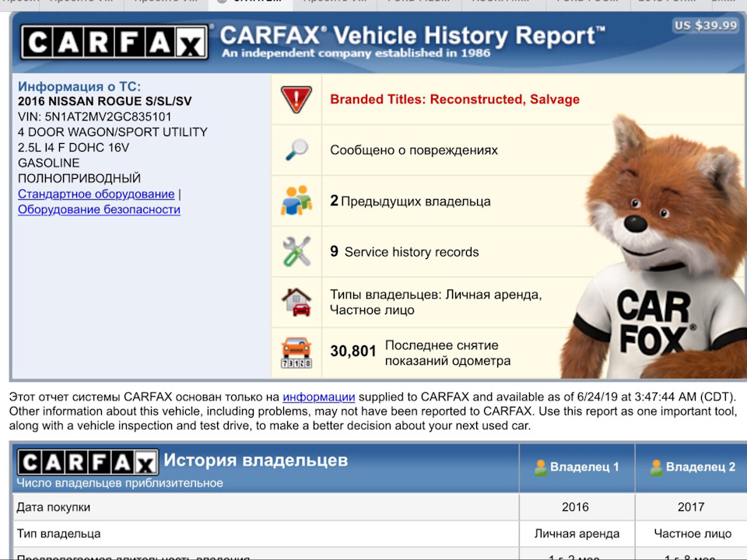Click the orange car odometer icon
The image size is (747, 560).
coord(296,353)
